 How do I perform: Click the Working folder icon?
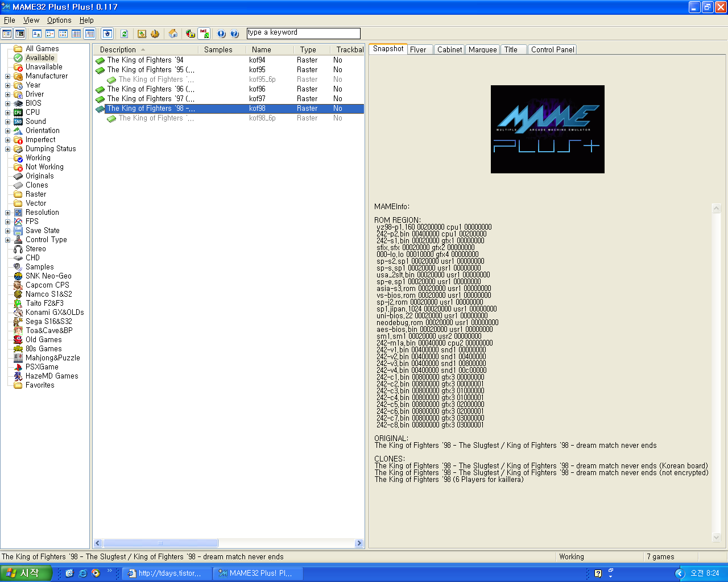[18, 158]
